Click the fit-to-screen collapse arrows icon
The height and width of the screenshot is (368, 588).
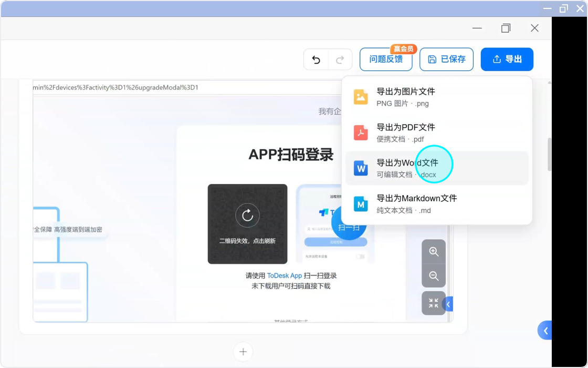434,303
